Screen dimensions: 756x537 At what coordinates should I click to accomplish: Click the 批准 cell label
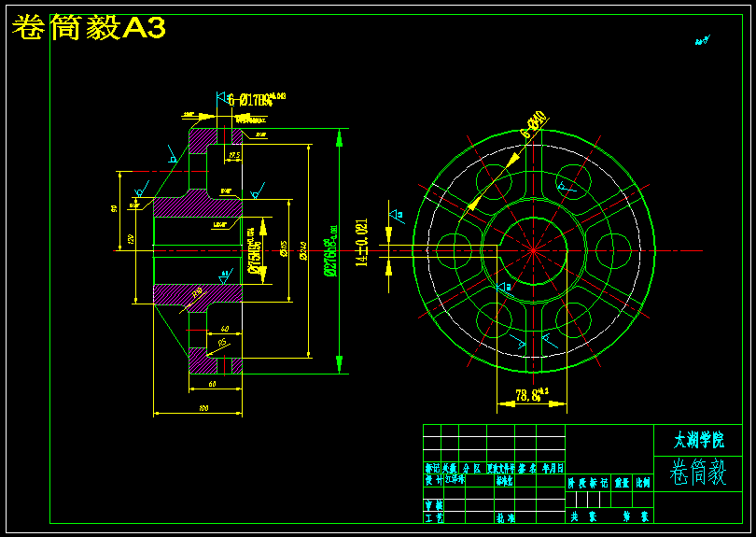point(505,518)
